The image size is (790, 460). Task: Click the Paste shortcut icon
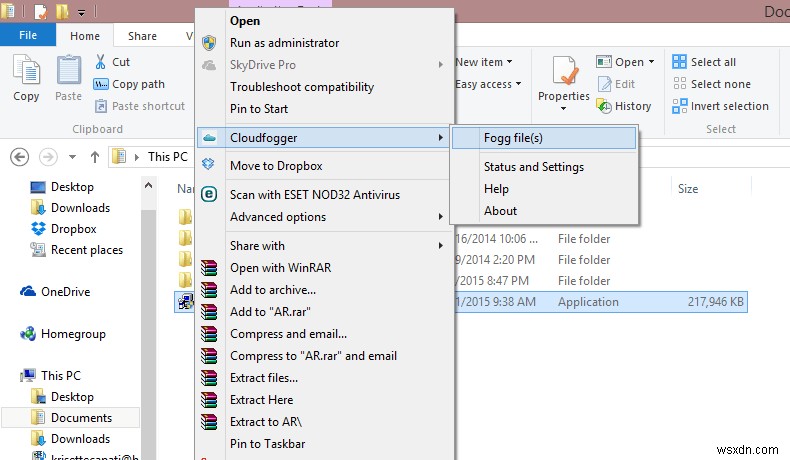101,106
